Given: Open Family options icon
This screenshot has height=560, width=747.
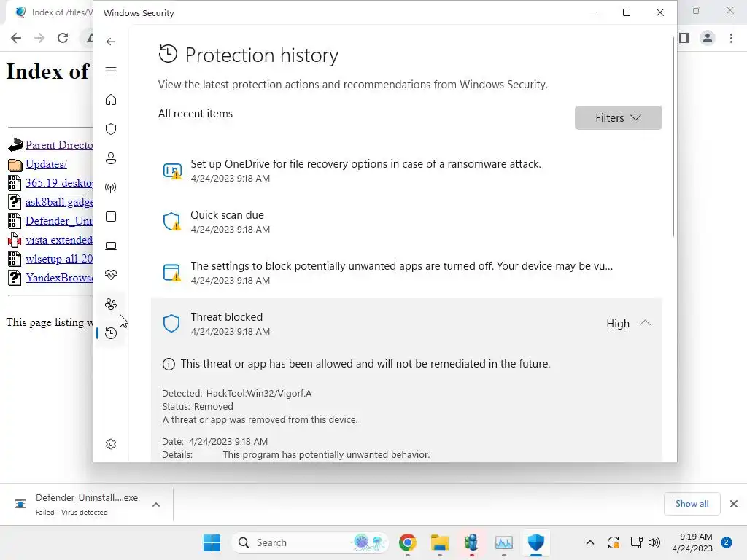Looking at the screenshot, I should (111, 304).
